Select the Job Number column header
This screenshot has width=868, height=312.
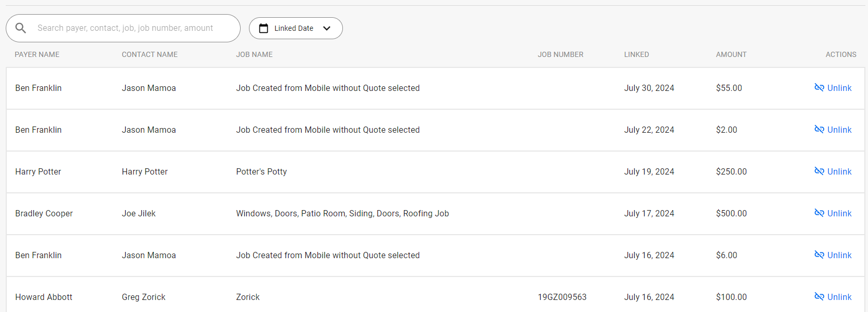pos(561,54)
